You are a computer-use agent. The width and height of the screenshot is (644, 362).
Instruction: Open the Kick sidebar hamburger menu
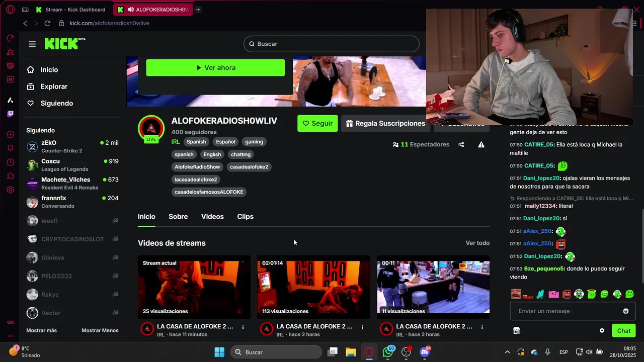pyautogui.click(x=32, y=44)
